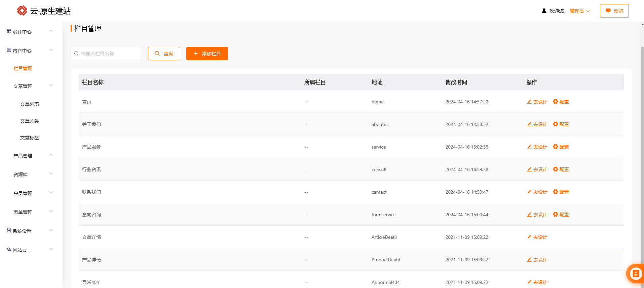Expand the 产品管理 submenu

click(51, 155)
